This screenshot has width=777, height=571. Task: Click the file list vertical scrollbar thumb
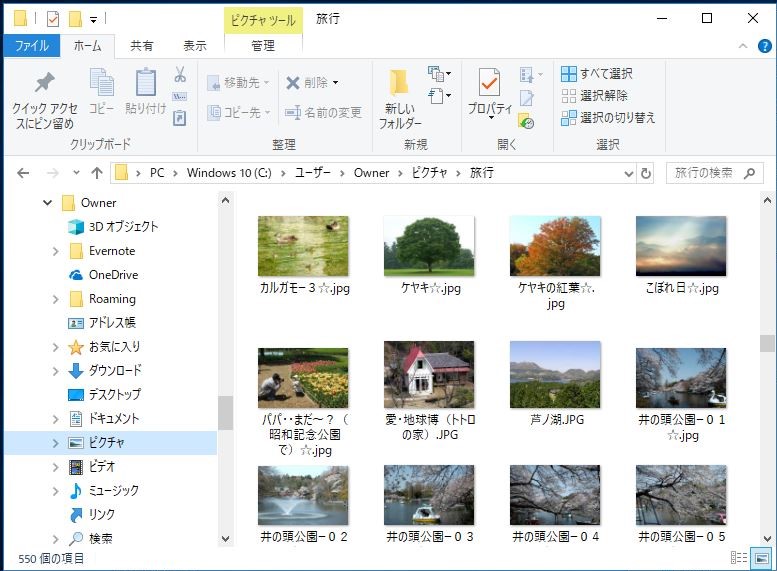(767, 343)
